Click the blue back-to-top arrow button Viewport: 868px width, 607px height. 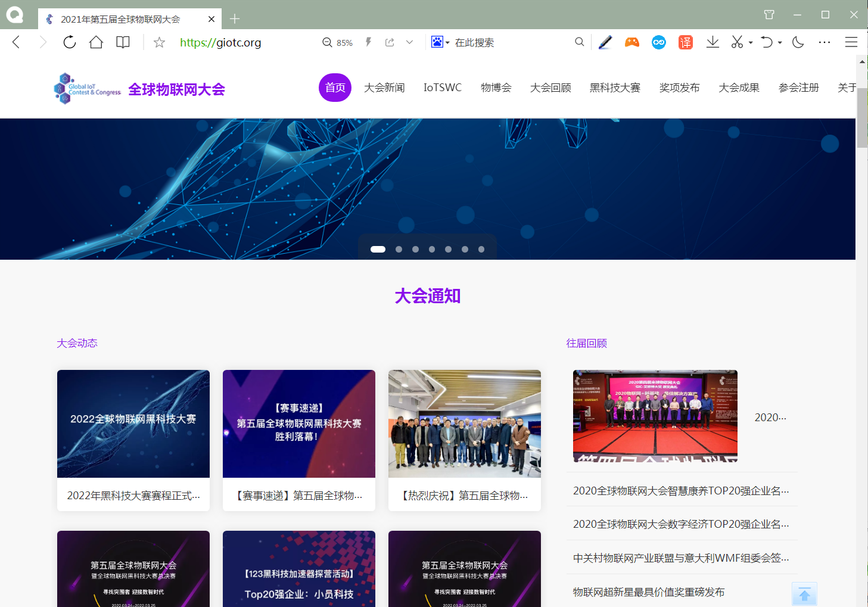(x=804, y=594)
